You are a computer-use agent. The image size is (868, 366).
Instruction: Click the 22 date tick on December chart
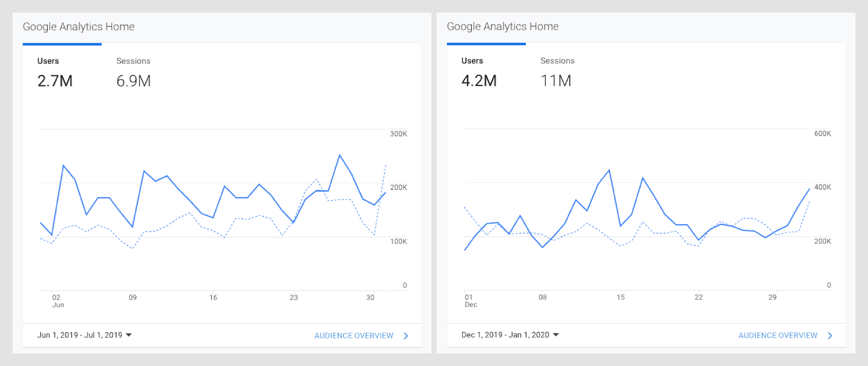click(x=699, y=297)
